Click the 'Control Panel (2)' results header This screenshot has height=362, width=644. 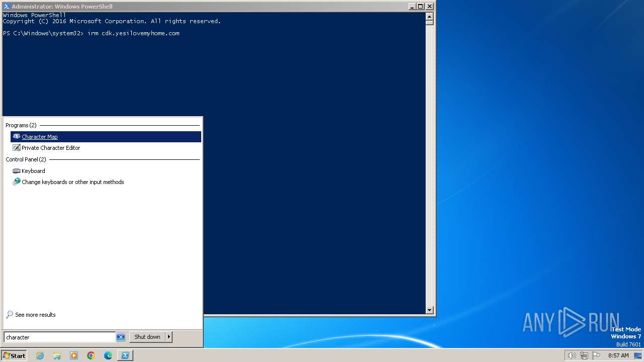(x=26, y=159)
